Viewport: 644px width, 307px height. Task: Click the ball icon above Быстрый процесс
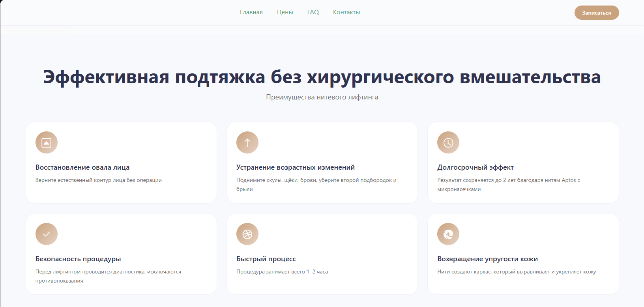[247, 234]
